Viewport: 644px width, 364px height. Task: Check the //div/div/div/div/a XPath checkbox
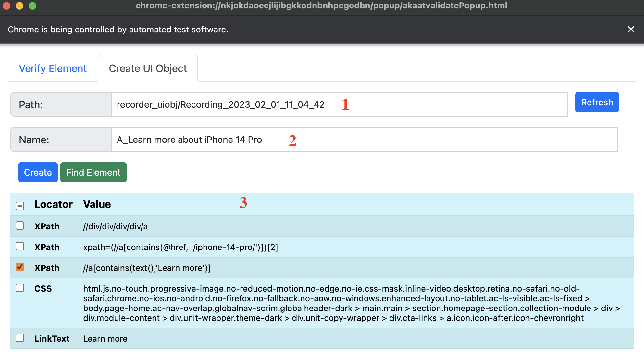(20, 225)
